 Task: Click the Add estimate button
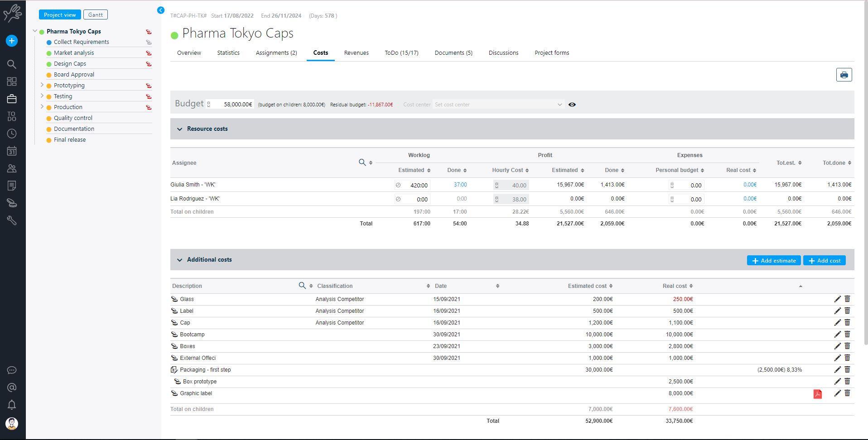click(773, 261)
